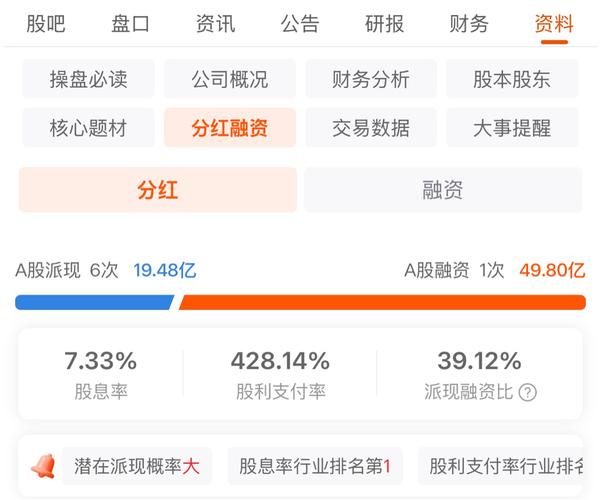The width and height of the screenshot is (601, 500).
Task: Open the 研报 tab
Action: click(385, 23)
